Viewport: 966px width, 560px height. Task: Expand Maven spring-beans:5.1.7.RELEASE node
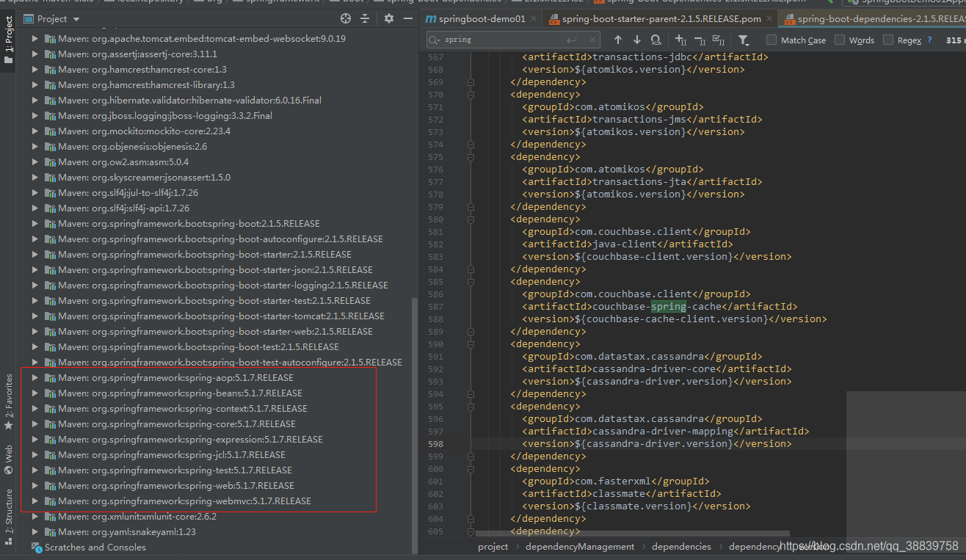[35, 393]
